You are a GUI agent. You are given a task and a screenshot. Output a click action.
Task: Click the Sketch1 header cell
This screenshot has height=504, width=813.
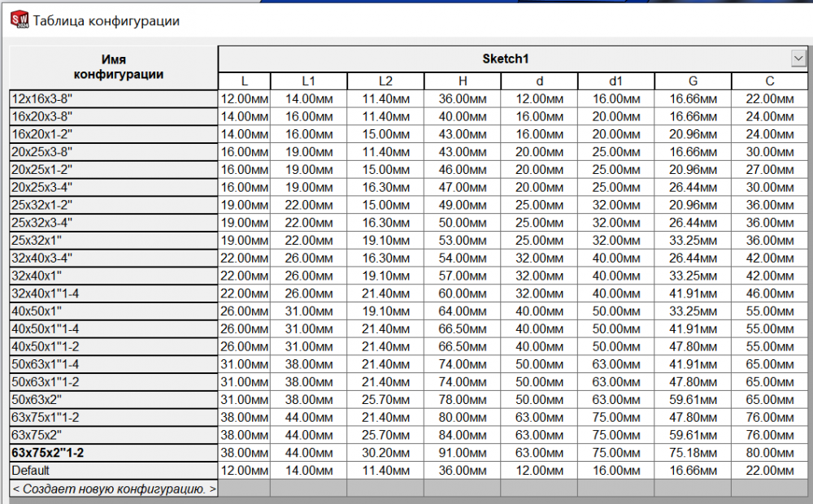click(x=505, y=59)
